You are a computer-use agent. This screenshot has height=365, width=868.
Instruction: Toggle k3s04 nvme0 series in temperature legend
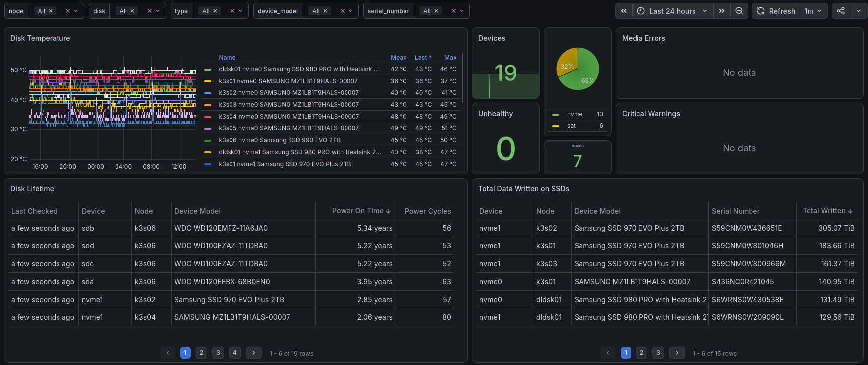click(289, 117)
